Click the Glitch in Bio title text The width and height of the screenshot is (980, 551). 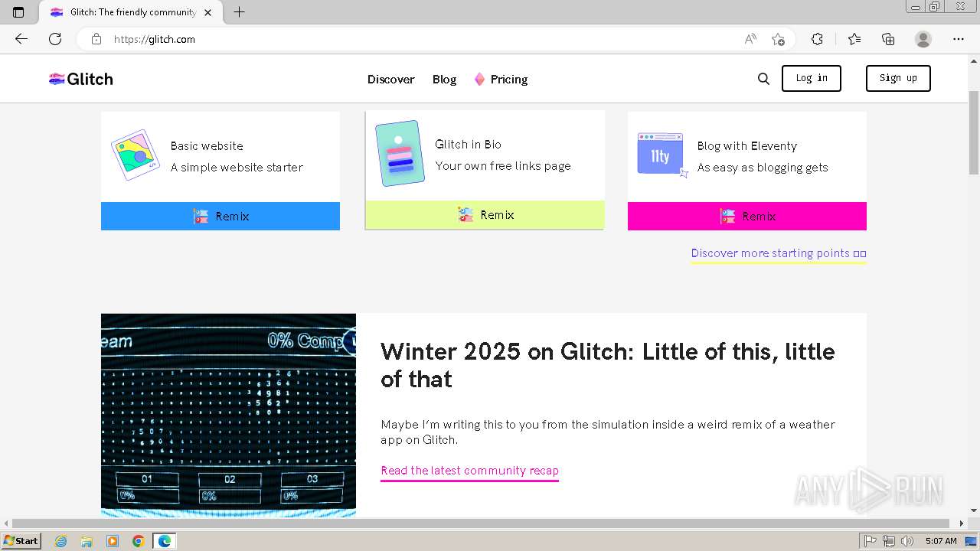[x=468, y=145]
